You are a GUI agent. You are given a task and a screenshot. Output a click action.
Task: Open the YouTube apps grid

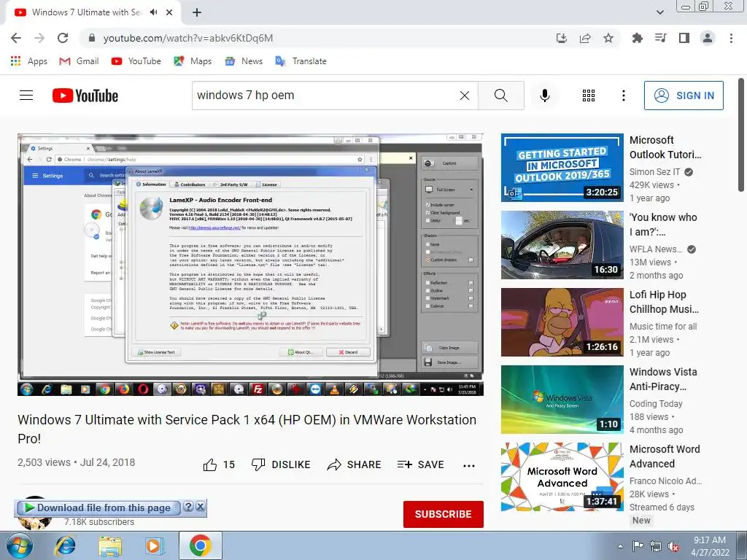589,96
